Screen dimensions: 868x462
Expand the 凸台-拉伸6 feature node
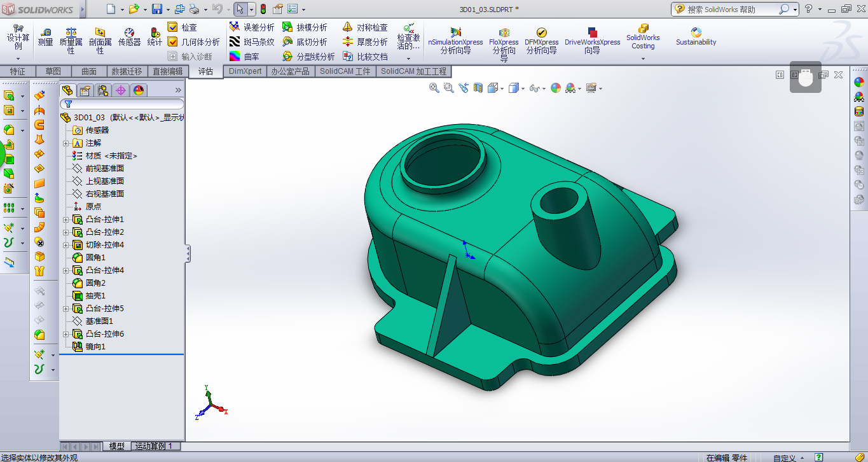pyautogui.click(x=65, y=334)
